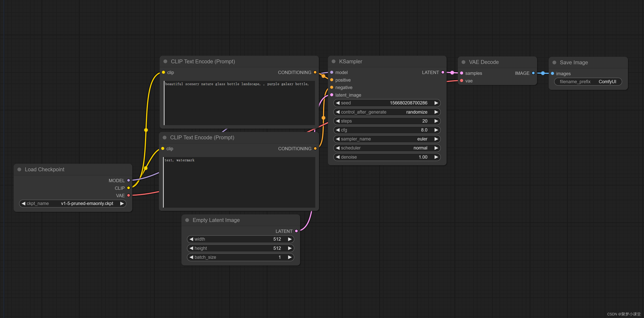Increase steps value with right arrow

pos(436,121)
